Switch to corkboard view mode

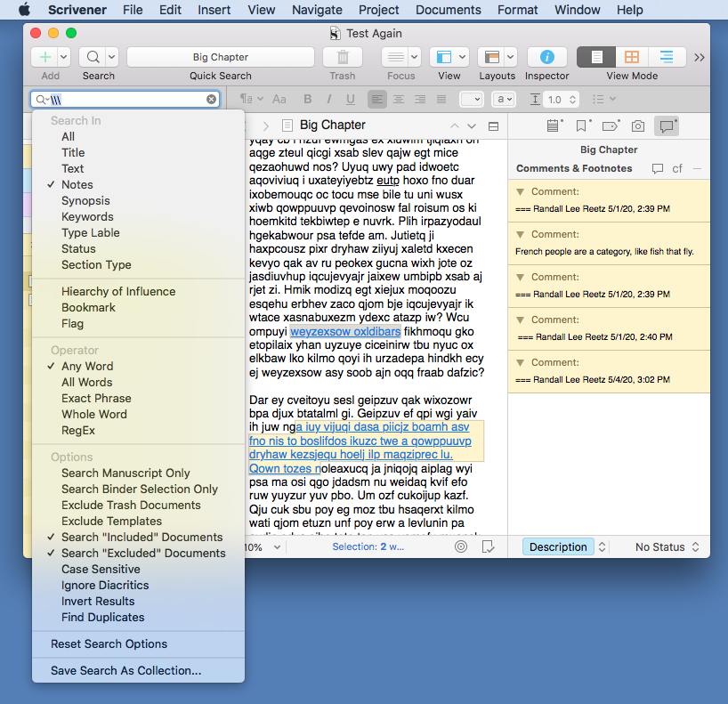pos(631,57)
